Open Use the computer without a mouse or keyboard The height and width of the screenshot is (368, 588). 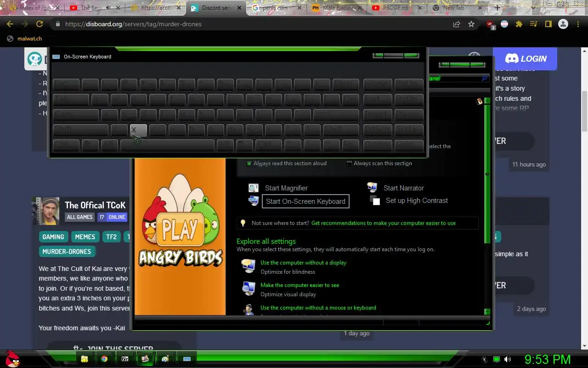click(x=318, y=308)
